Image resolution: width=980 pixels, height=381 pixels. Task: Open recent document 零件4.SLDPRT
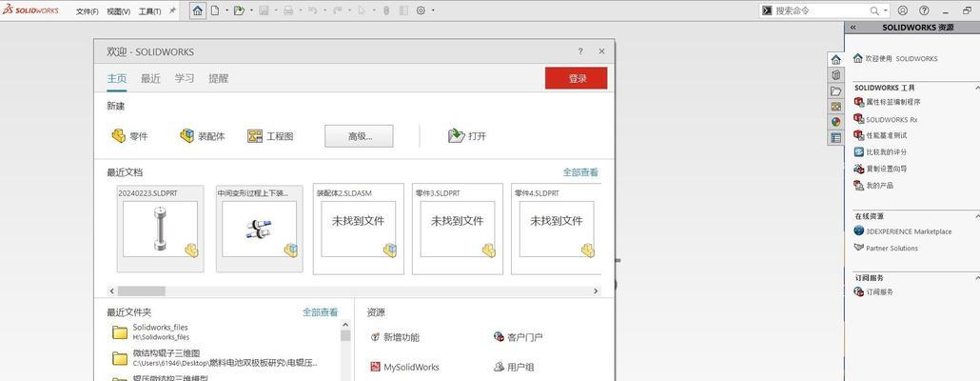pos(557,229)
